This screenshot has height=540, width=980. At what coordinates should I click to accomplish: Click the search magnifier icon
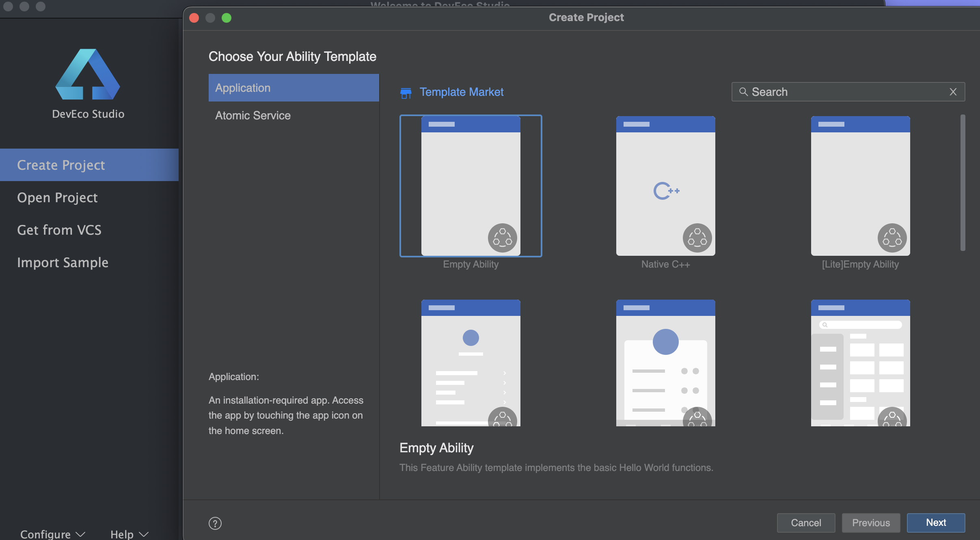click(743, 92)
